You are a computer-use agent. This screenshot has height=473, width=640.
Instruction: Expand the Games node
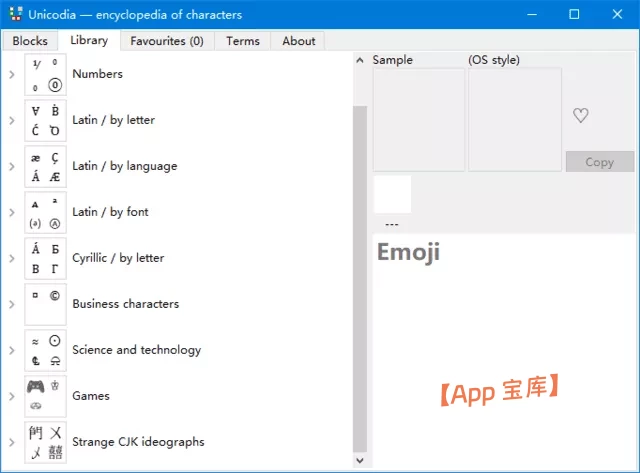12,396
